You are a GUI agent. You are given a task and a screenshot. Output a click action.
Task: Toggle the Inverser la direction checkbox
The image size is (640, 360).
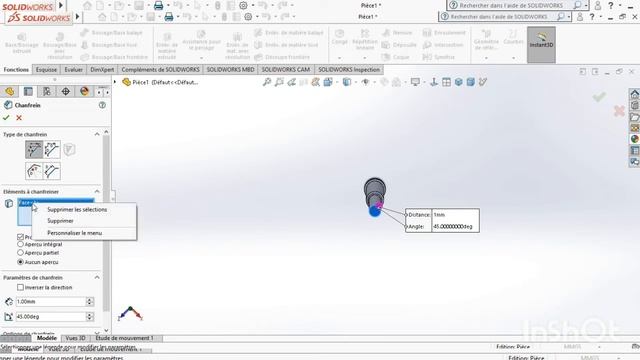tap(20, 287)
